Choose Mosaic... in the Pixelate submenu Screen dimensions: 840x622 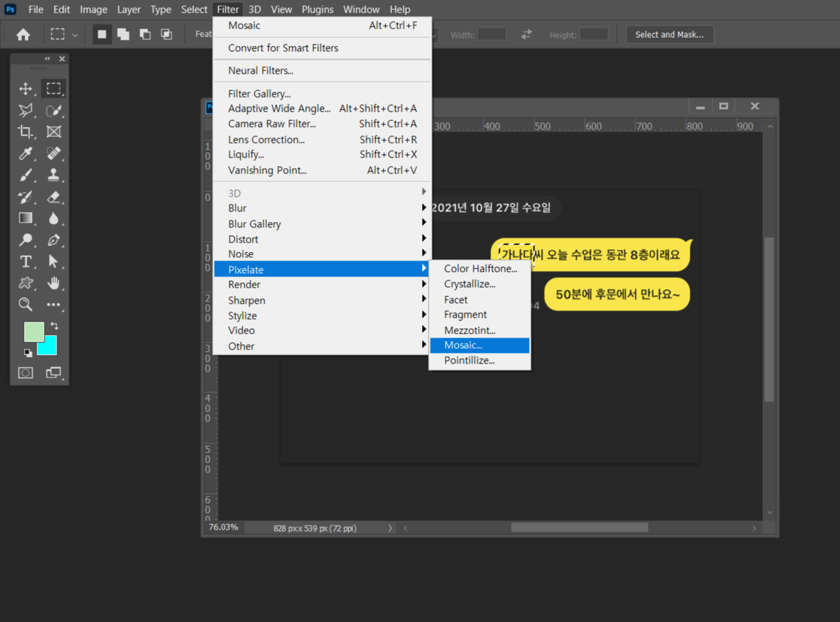(480, 346)
